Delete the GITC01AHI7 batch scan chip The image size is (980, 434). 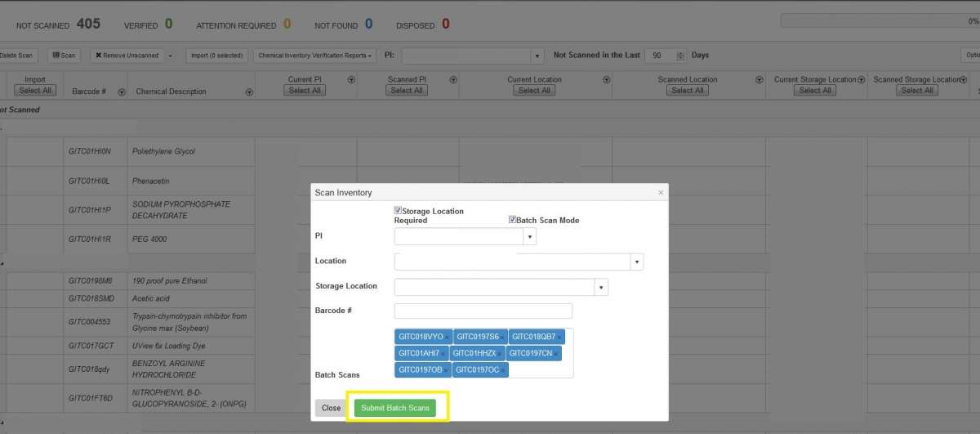click(x=444, y=354)
